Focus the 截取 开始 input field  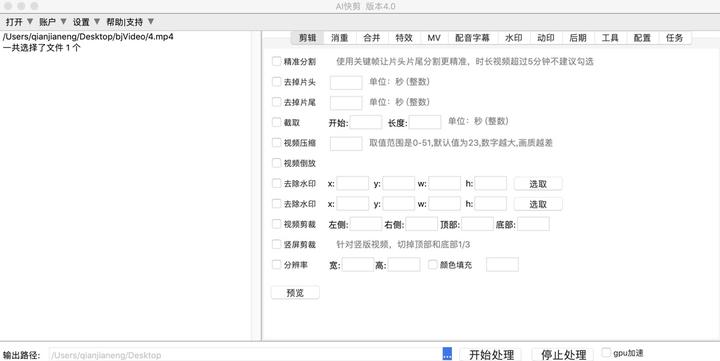click(366, 122)
